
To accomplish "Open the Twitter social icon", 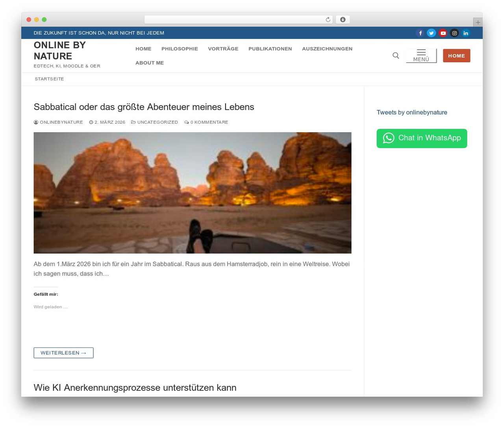I will tap(432, 33).
